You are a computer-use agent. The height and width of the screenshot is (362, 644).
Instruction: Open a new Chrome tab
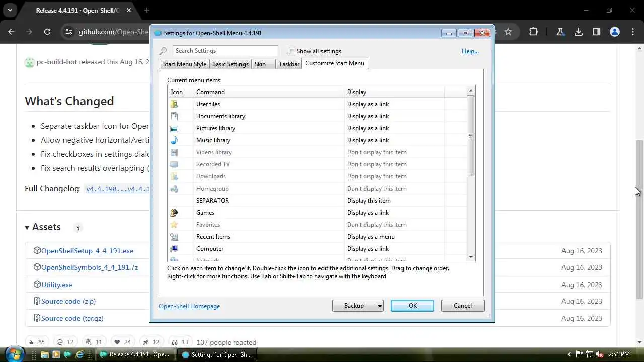click(x=147, y=10)
